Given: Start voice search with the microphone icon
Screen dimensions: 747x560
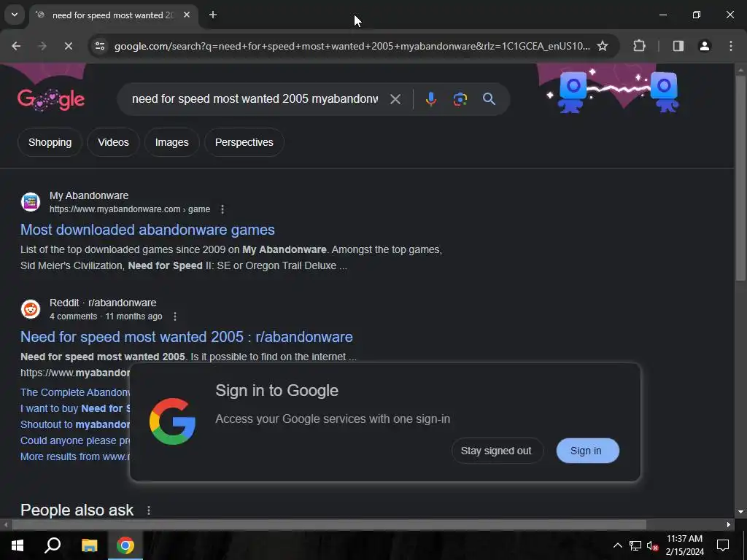Looking at the screenshot, I should (430, 99).
